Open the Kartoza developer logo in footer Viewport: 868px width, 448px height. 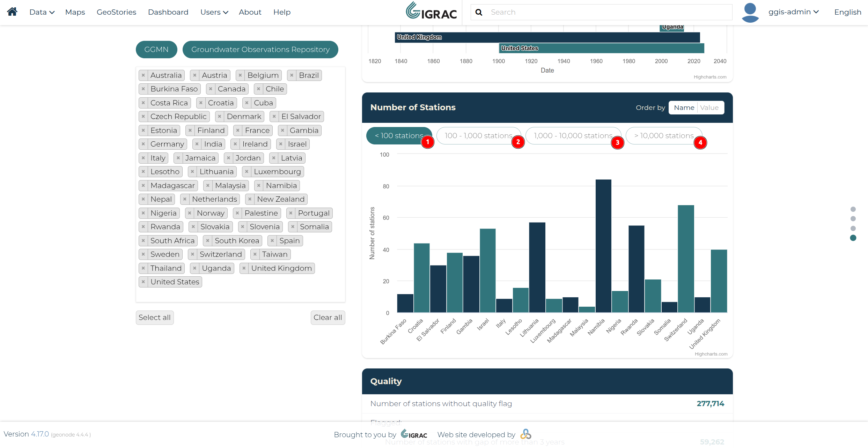coord(526,434)
